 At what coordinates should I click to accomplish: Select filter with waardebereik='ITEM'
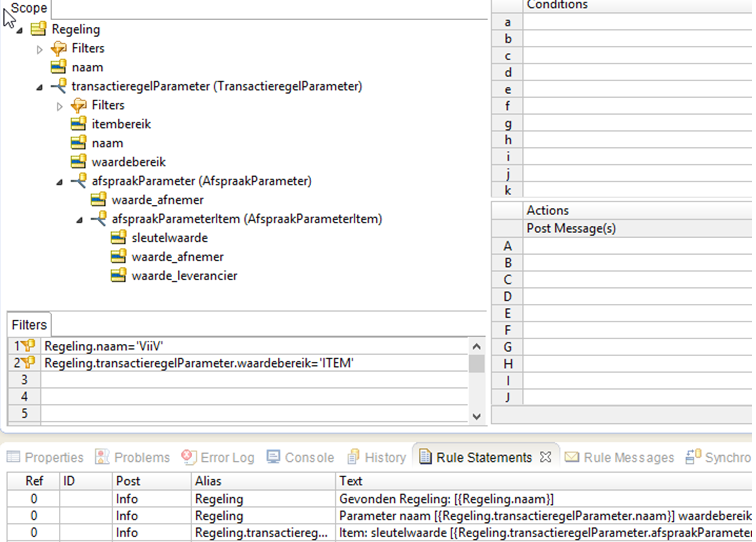(255, 363)
